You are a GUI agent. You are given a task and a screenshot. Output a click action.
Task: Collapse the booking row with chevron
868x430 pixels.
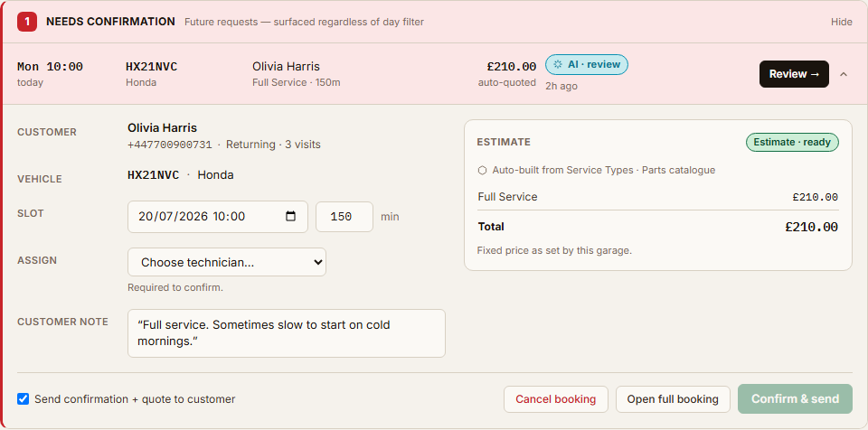(843, 74)
